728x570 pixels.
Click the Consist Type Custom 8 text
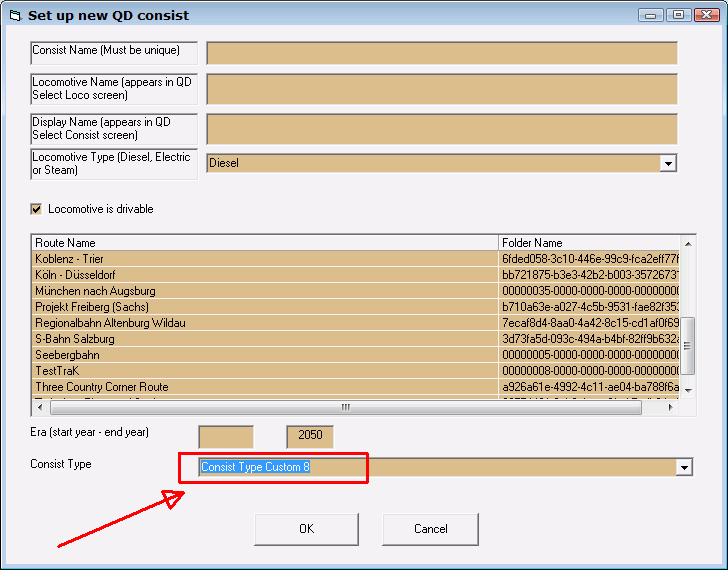(255, 467)
